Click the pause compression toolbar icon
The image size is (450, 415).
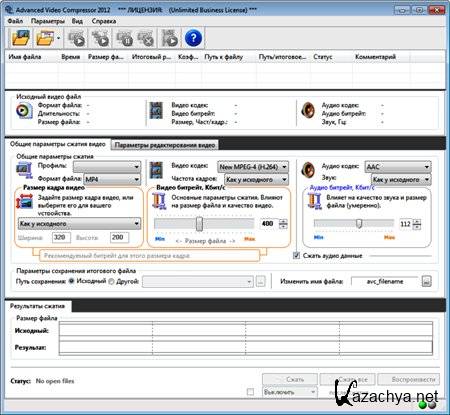point(124,38)
